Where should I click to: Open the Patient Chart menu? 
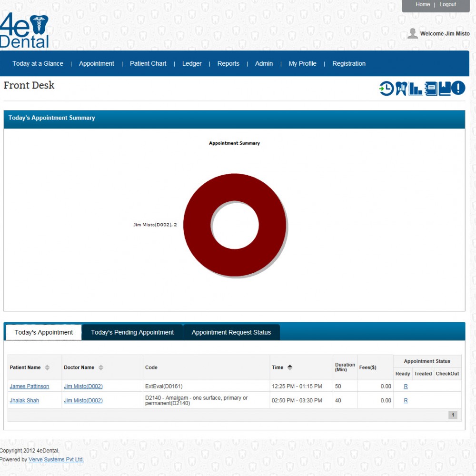[148, 63]
